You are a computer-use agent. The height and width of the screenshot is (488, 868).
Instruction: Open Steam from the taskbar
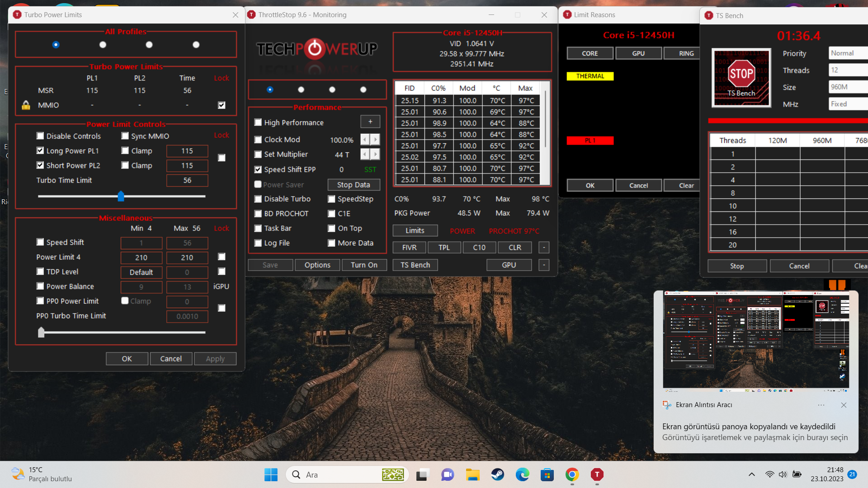(498, 474)
